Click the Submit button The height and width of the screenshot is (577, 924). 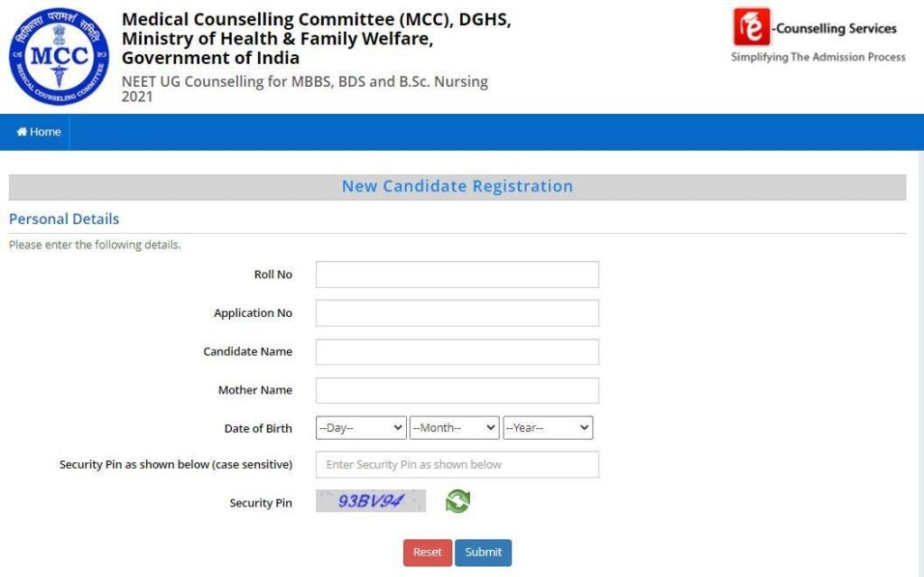click(484, 553)
